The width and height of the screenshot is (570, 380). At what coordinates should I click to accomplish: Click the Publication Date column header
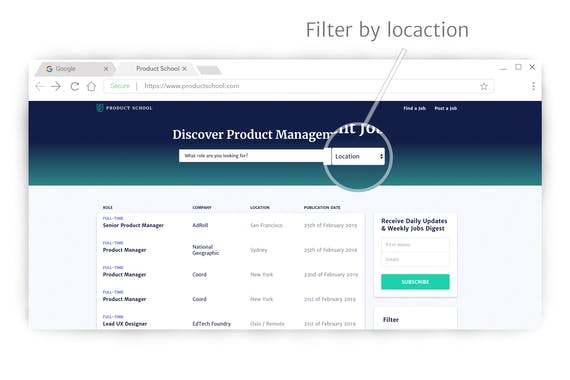tap(322, 208)
